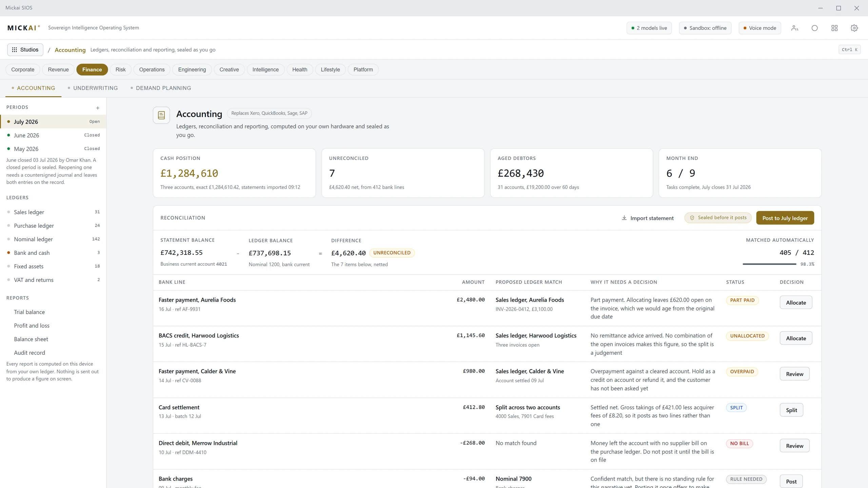This screenshot has height=488, width=868.
Task: Open the VAT and returns ledger
Action: click(53, 280)
